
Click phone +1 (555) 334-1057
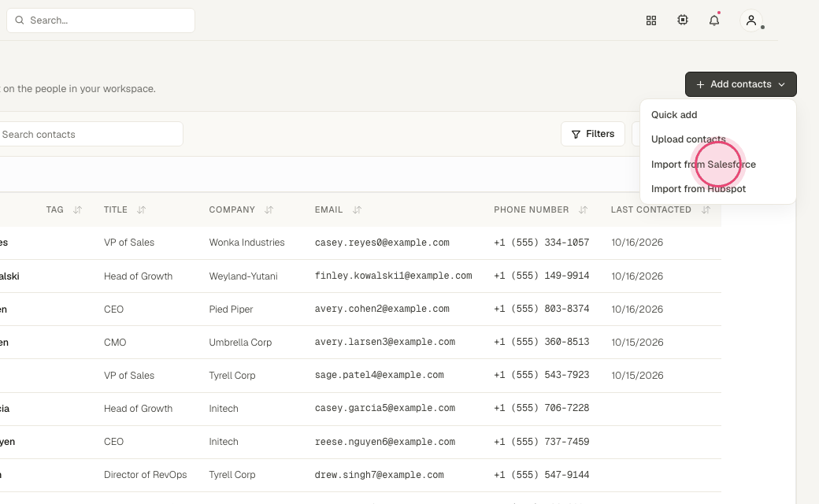point(542,243)
